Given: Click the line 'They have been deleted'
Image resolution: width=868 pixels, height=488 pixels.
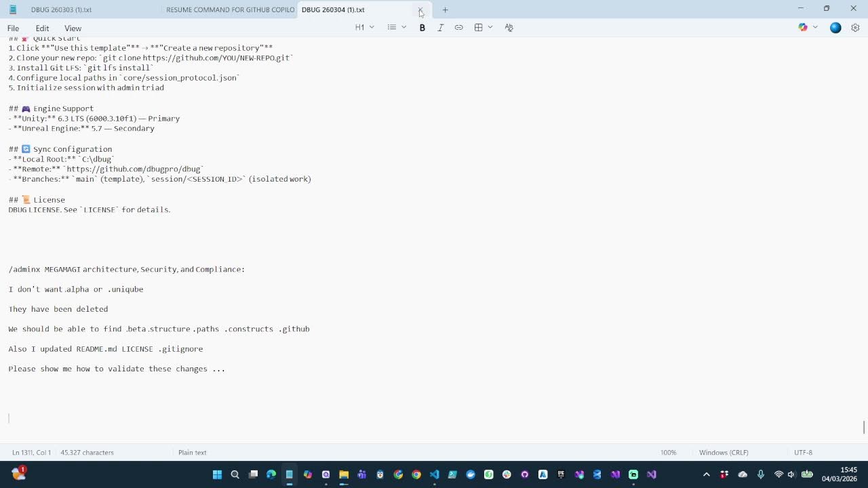Looking at the screenshot, I should 58,309.
